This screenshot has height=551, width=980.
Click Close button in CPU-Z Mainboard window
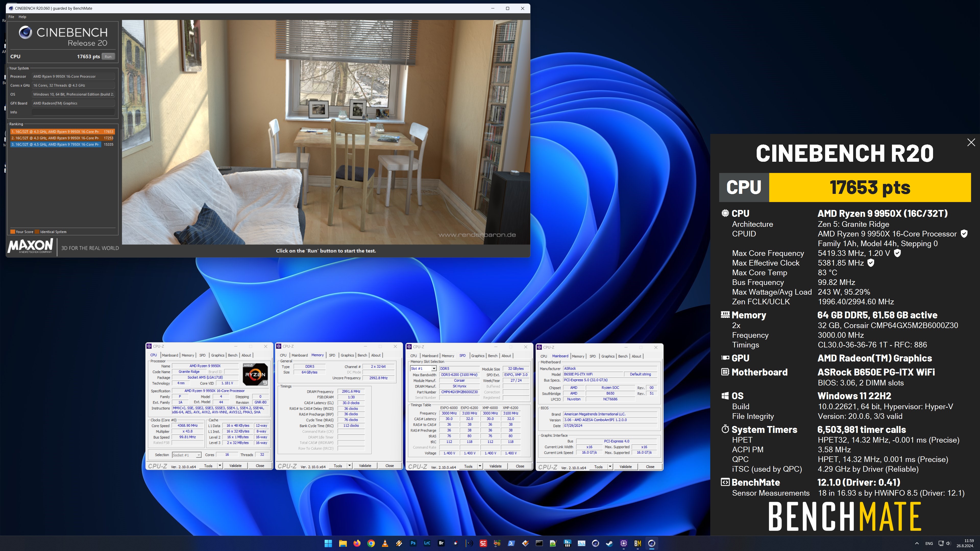click(650, 467)
